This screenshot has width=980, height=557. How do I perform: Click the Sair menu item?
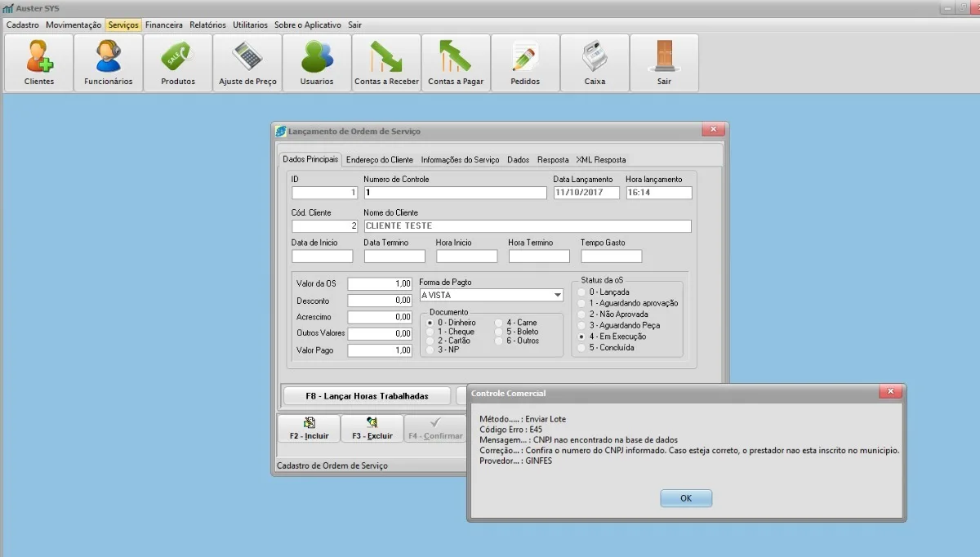click(354, 25)
